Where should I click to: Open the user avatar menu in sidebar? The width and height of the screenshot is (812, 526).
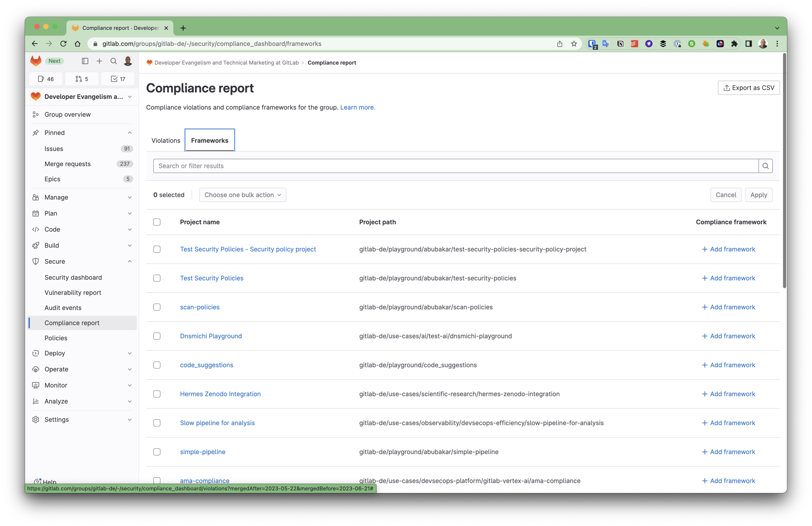128,61
